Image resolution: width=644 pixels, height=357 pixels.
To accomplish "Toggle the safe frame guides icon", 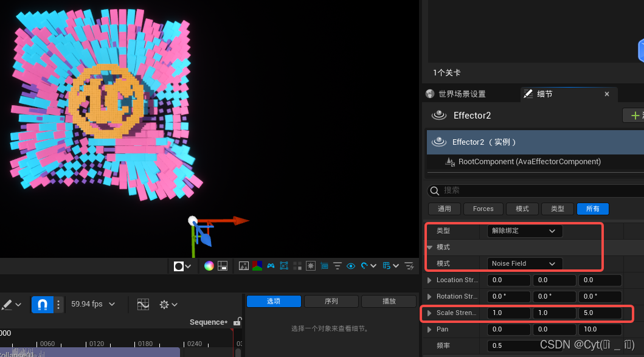I will [325, 266].
